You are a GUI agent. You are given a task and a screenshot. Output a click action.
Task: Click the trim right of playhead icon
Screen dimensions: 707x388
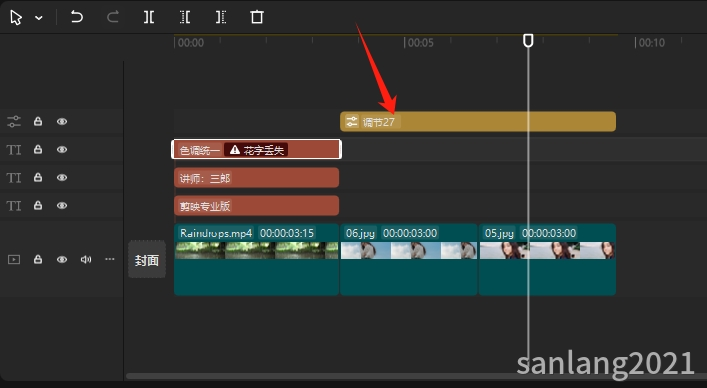[x=220, y=17]
